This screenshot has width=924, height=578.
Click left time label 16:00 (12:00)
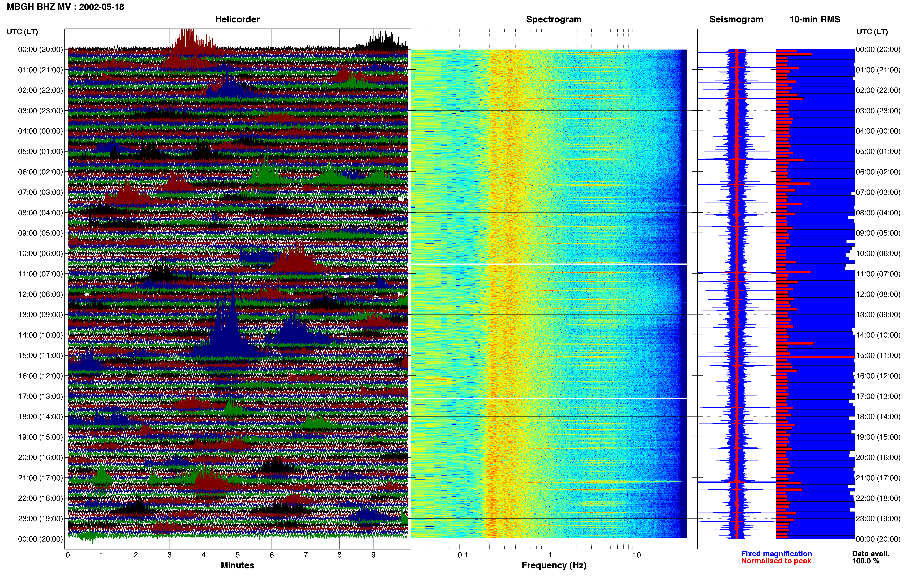coord(41,376)
